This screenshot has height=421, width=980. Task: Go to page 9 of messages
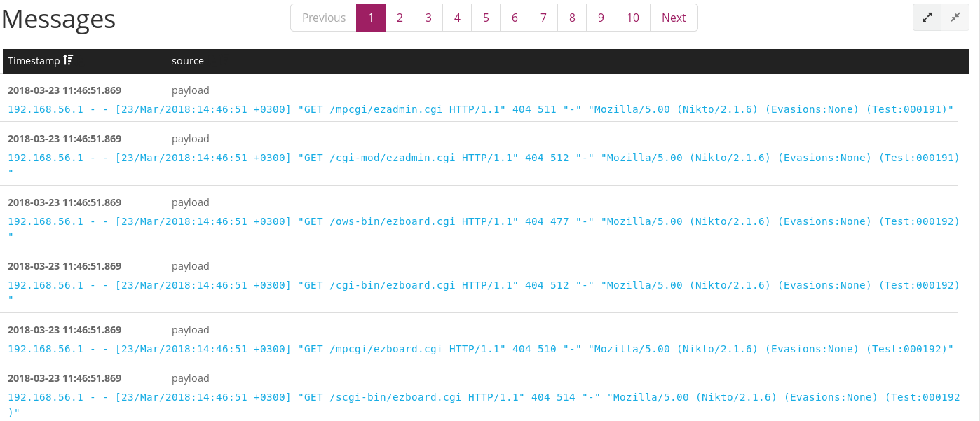click(x=601, y=18)
